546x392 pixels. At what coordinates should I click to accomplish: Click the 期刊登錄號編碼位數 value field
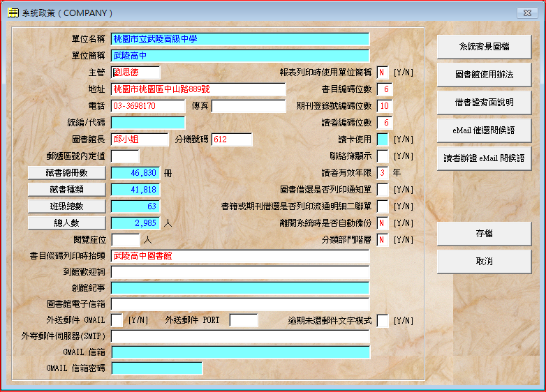point(385,106)
